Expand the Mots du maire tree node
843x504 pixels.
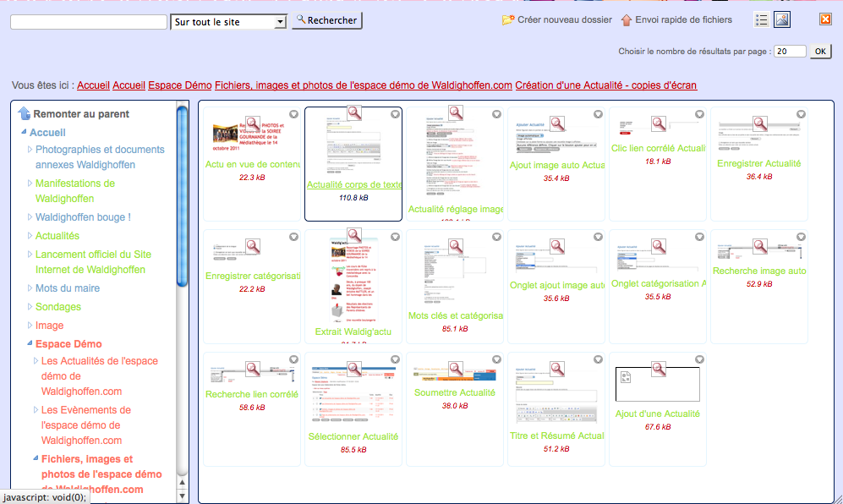pos(30,288)
